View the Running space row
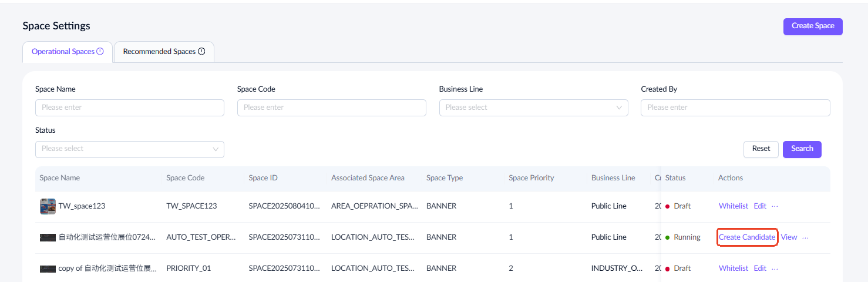 [789, 237]
